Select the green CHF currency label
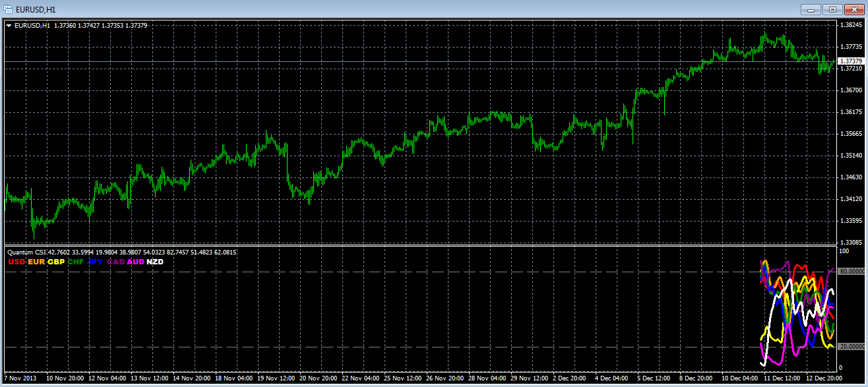The image size is (868, 387). point(76,262)
